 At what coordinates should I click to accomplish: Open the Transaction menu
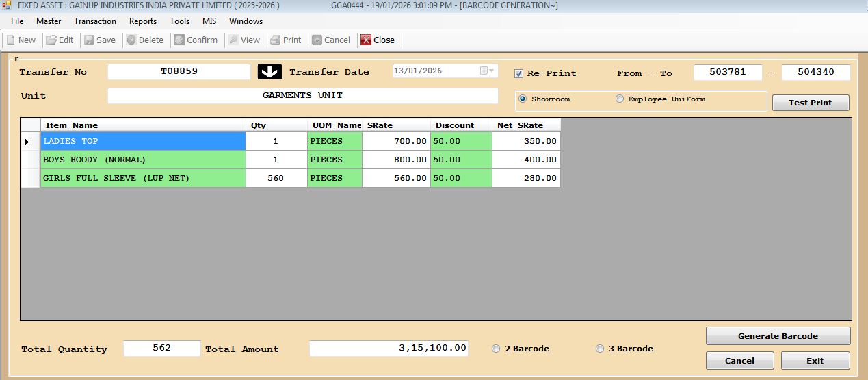click(95, 21)
